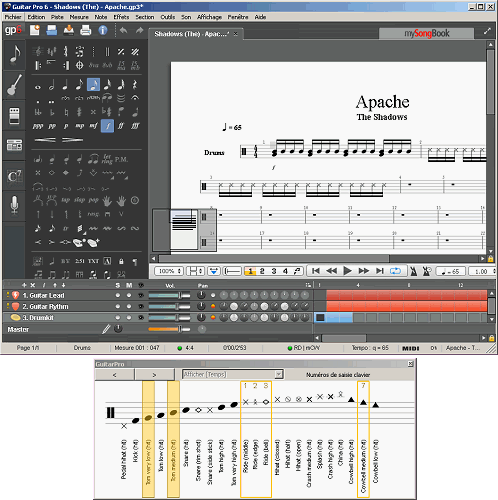Select voice 3 button

tap(274, 271)
